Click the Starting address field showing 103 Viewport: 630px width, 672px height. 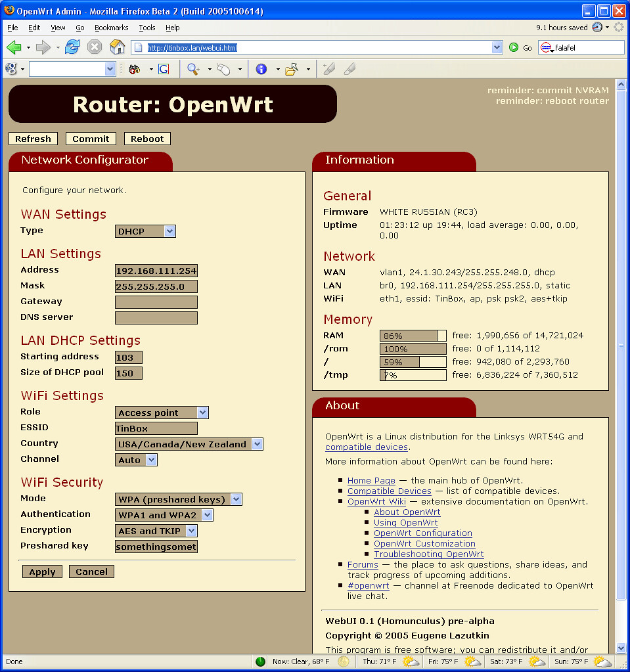pos(129,357)
